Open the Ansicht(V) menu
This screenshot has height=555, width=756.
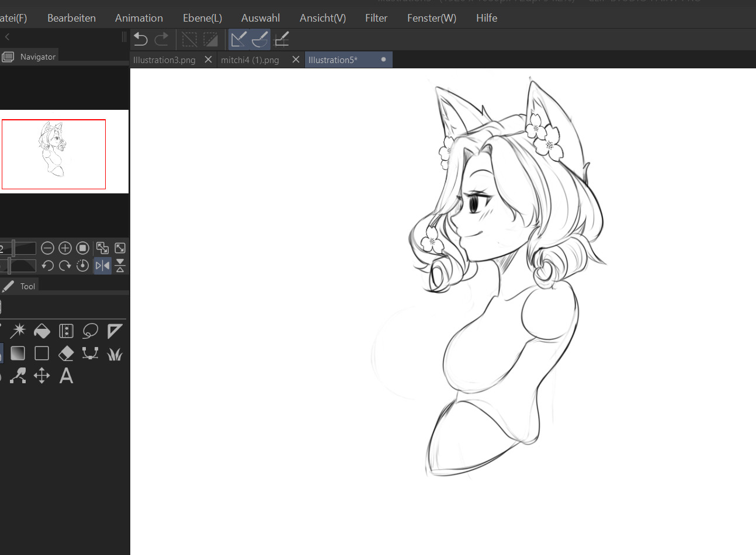click(322, 18)
